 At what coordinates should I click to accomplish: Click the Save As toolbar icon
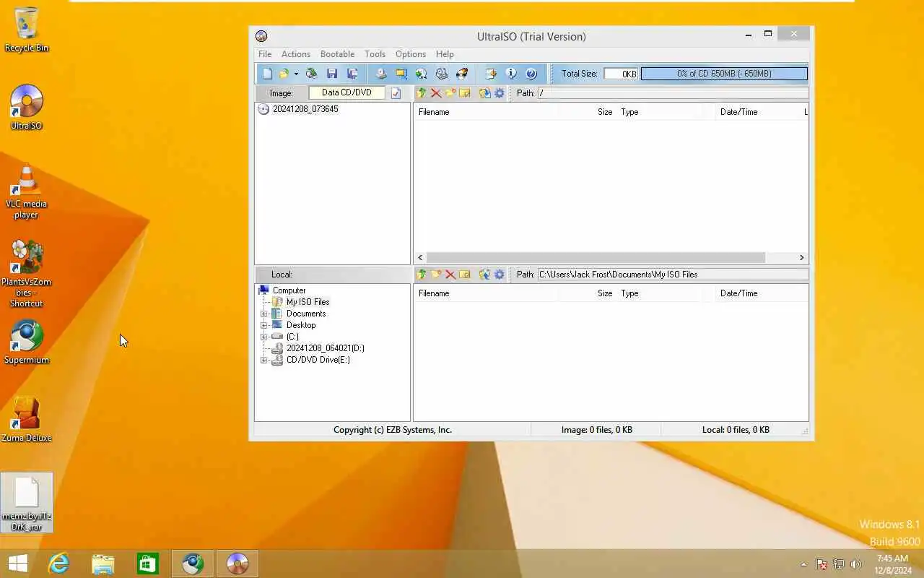352,74
